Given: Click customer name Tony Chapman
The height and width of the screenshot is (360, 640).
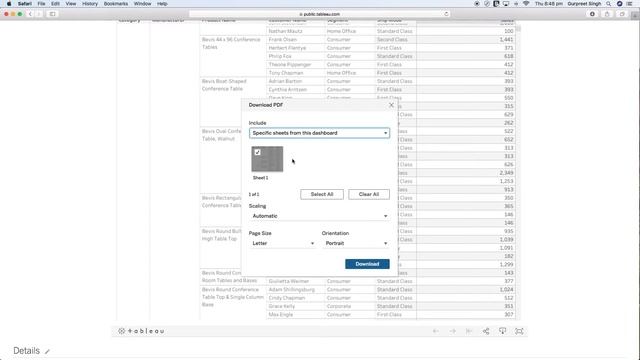Looking at the screenshot, I should pyautogui.click(x=286, y=73).
